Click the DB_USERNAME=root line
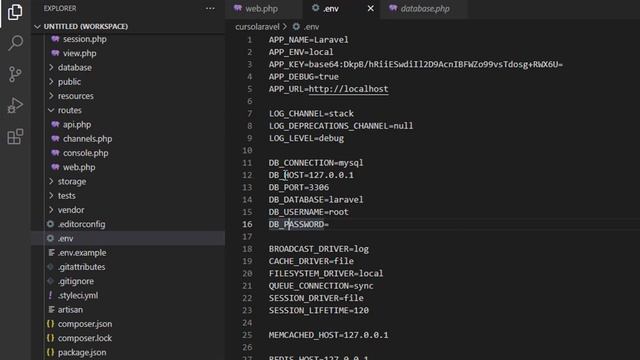 (309, 212)
